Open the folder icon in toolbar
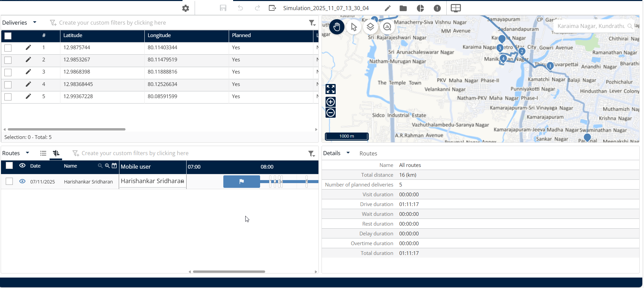 (x=403, y=8)
